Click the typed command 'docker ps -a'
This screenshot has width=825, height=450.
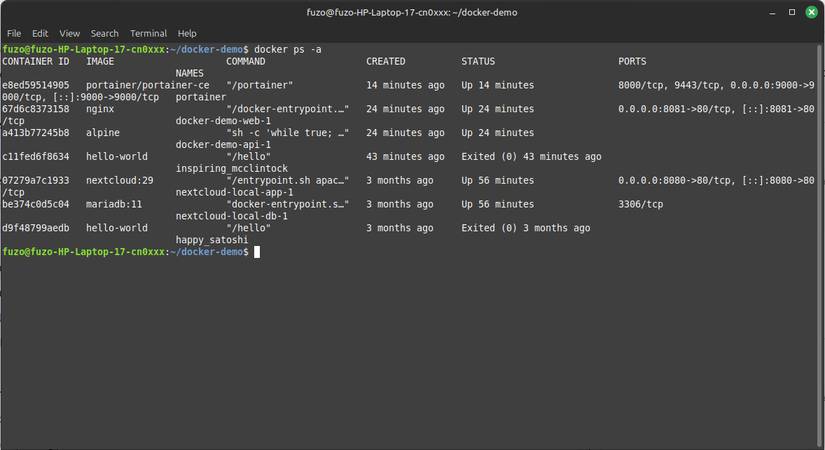(x=287, y=49)
